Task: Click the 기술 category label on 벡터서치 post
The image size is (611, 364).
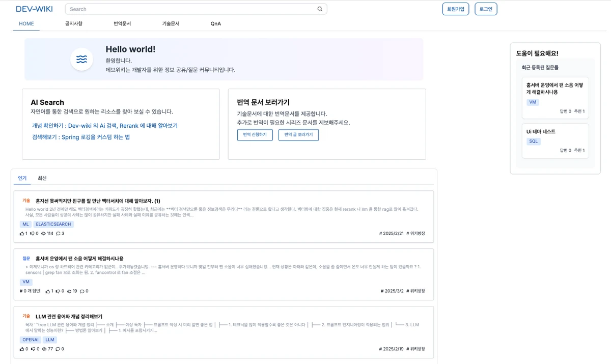Action: [26, 201]
